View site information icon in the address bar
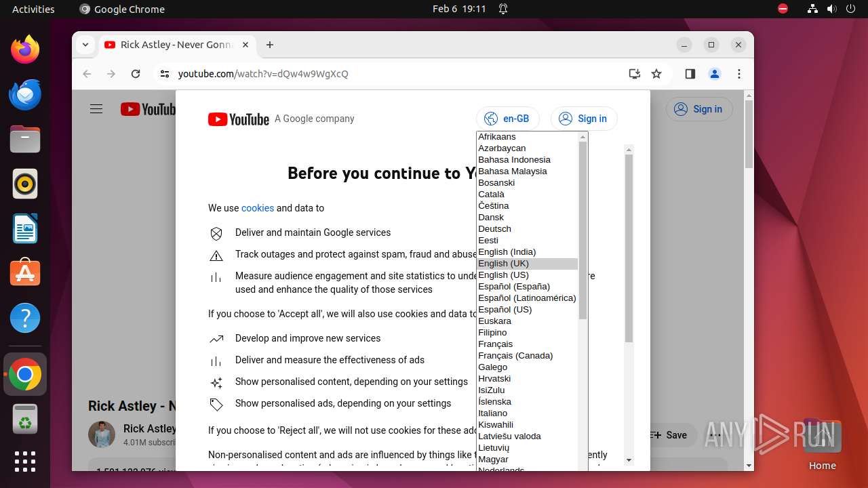The width and height of the screenshot is (868, 488). coord(165,74)
